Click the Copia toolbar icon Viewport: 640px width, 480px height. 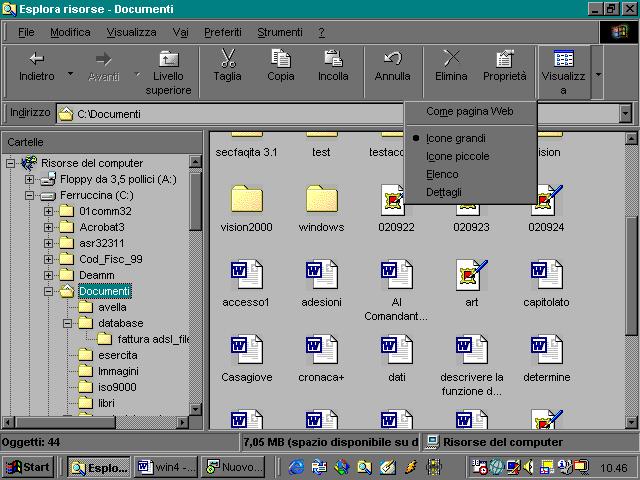click(281, 58)
